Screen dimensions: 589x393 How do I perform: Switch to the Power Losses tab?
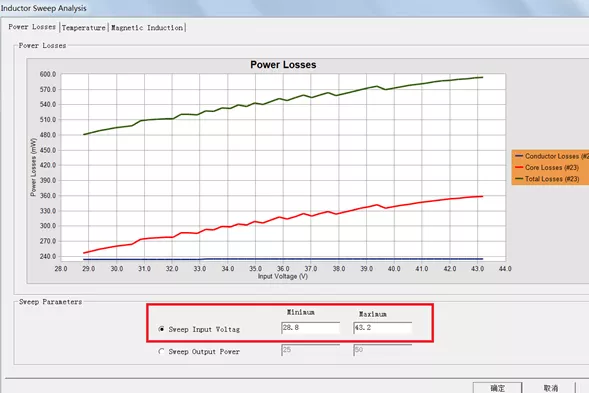pyautogui.click(x=32, y=27)
